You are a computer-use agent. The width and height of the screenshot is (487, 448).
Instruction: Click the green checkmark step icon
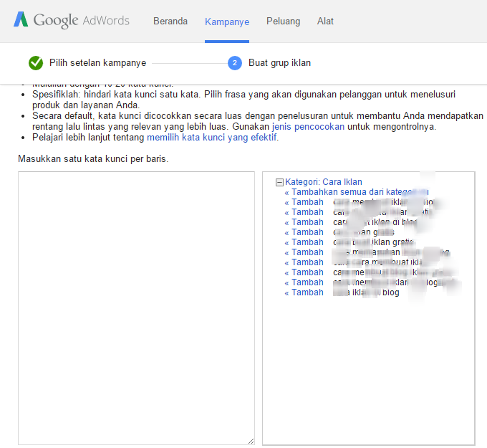click(x=36, y=63)
